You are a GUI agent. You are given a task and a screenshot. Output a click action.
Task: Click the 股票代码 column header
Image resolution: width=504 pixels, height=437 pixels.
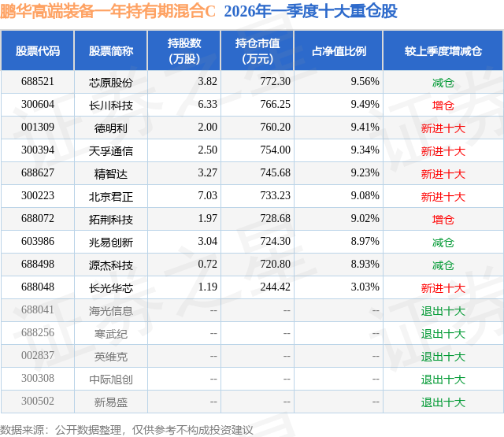pyautogui.click(x=38, y=50)
